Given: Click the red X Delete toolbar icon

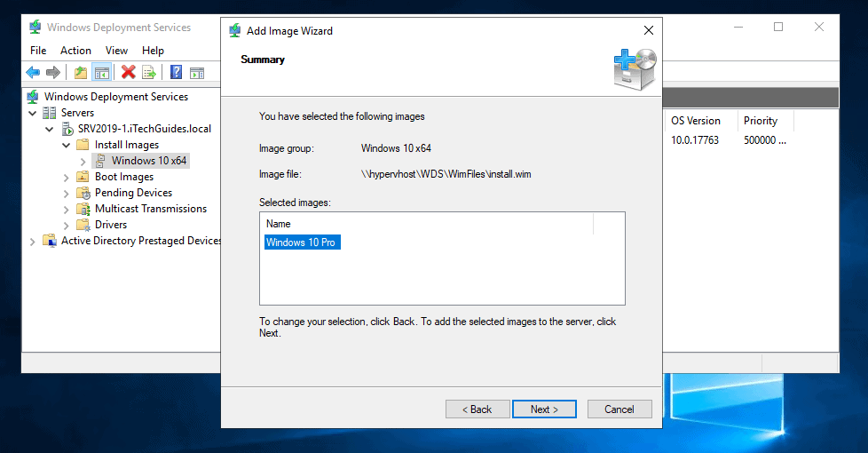Looking at the screenshot, I should 129,73.
